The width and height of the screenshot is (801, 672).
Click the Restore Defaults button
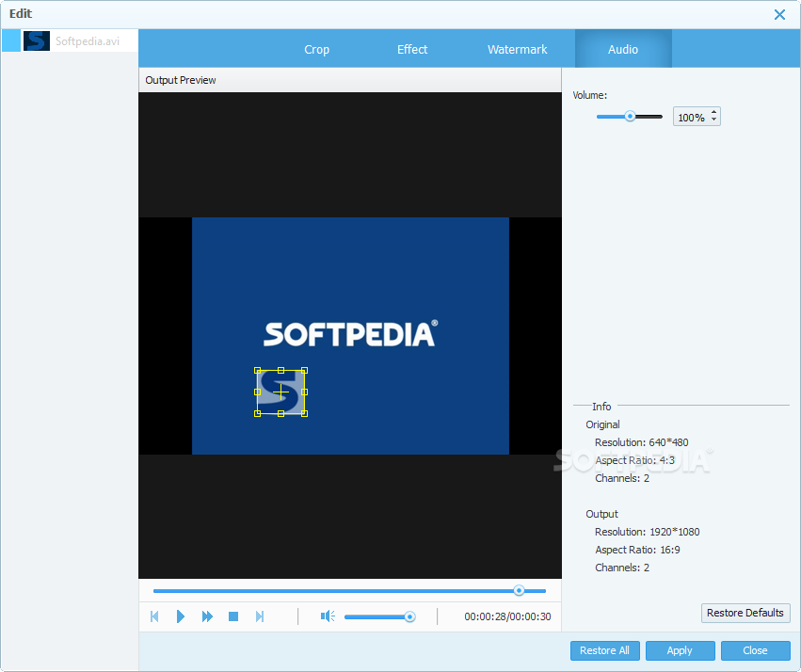(745, 613)
